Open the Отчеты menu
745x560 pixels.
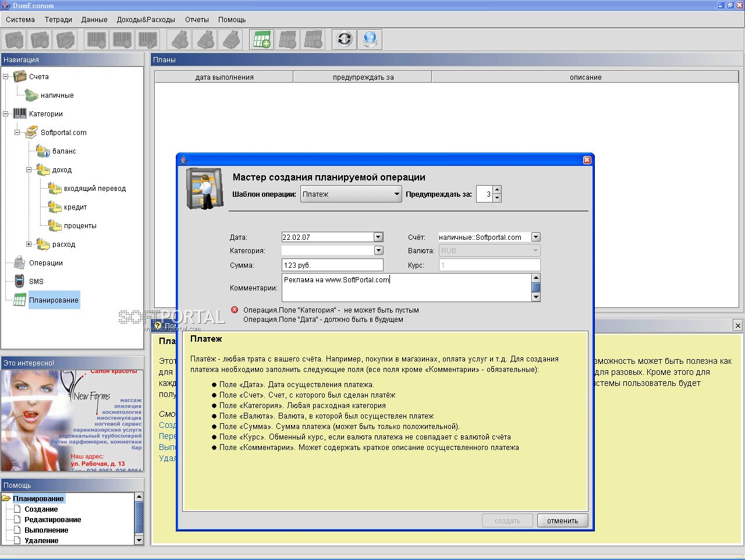point(197,19)
